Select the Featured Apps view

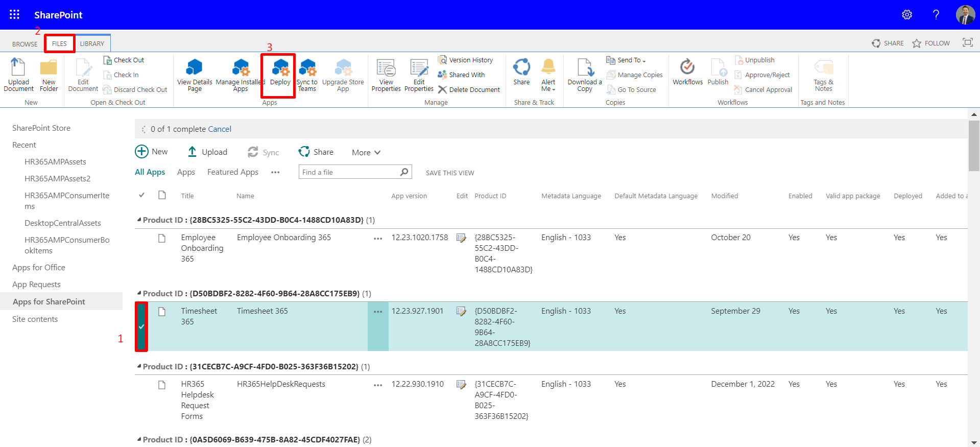point(233,172)
